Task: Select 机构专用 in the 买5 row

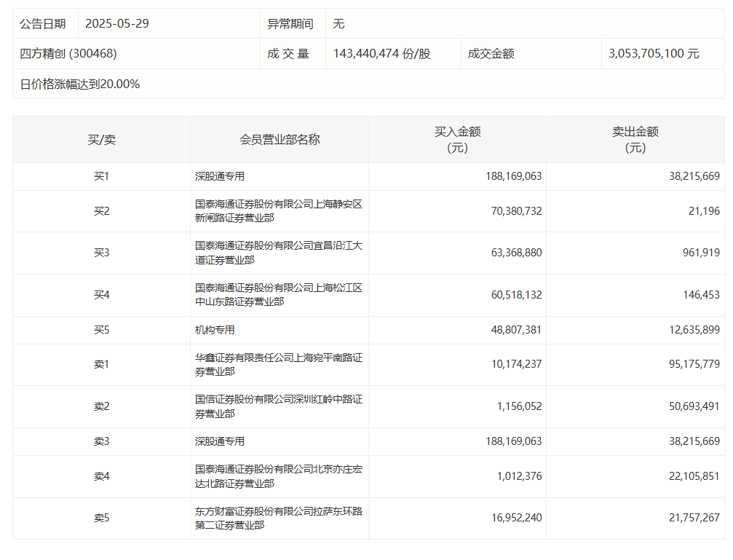Action: click(215, 330)
